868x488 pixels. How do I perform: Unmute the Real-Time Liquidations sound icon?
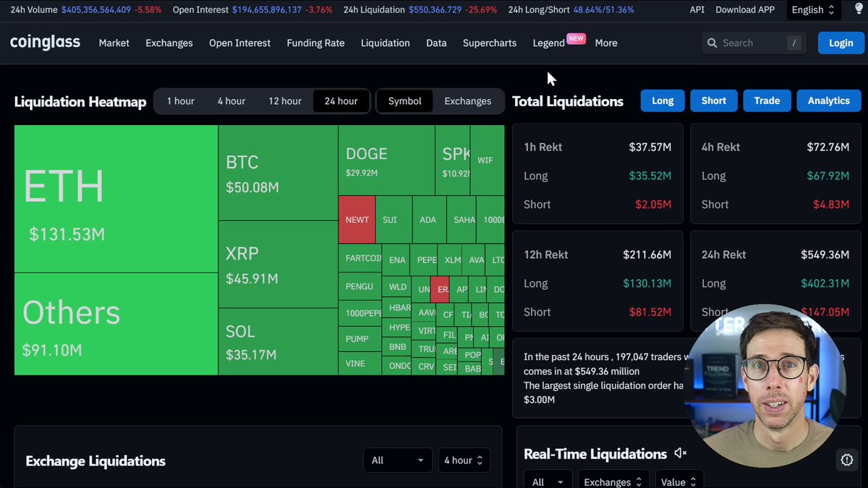[x=680, y=453]
